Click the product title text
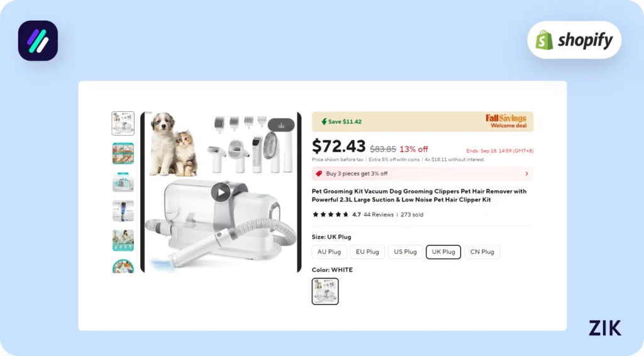 pyautogui.click(x=419, y=195)
